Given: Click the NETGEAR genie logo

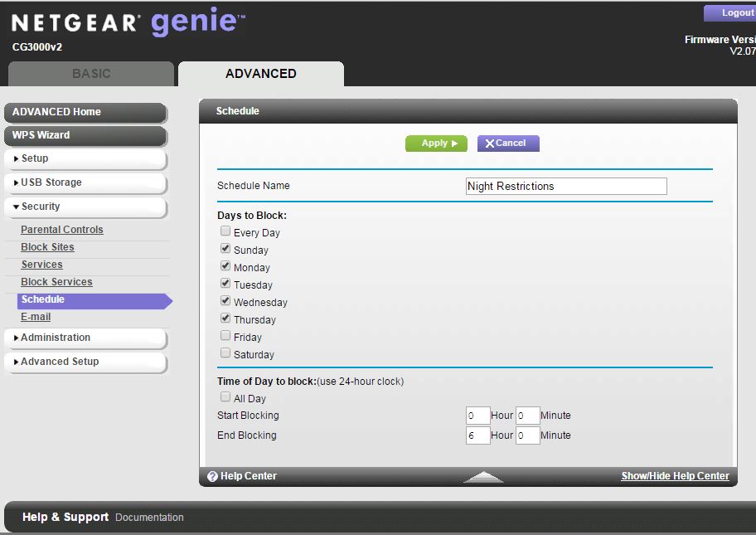Looking at the screenshot, I should pyautogui.click(x=128, y=23).
